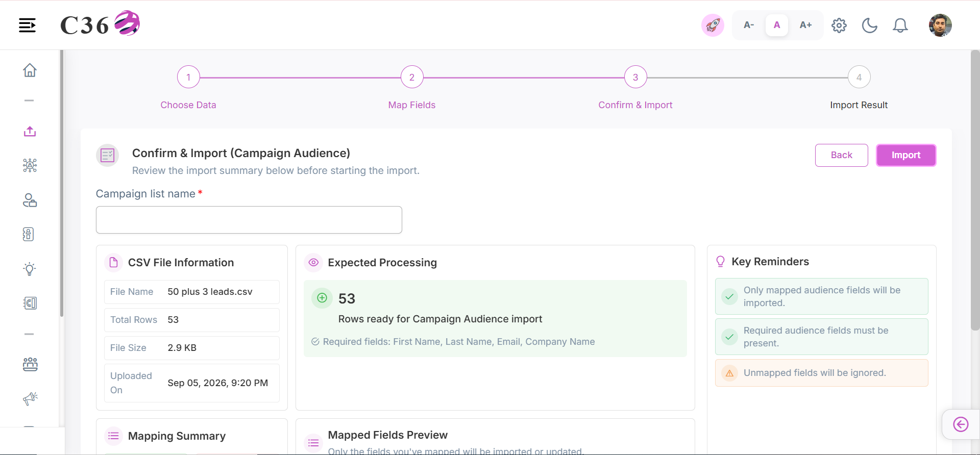Select the default font size A button
This screenshot has height=455, width=980.
coord(777,25)
